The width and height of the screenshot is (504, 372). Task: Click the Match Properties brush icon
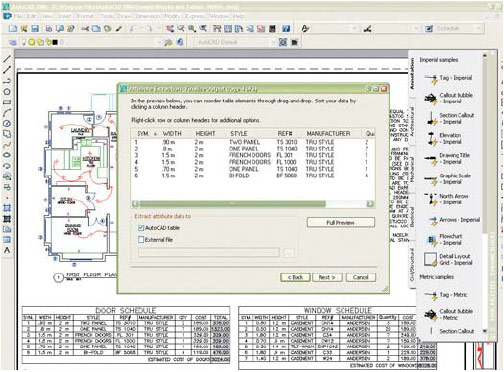(x=119, y=29)
